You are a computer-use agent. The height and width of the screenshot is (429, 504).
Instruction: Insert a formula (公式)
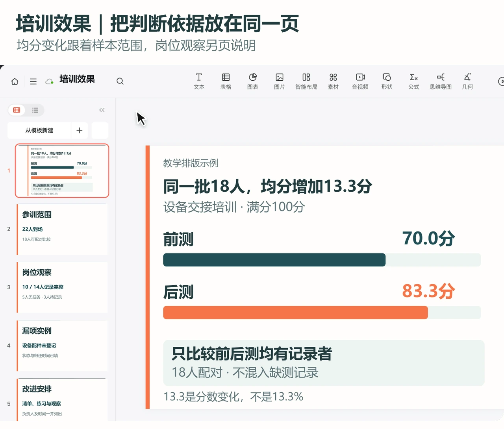414,81
